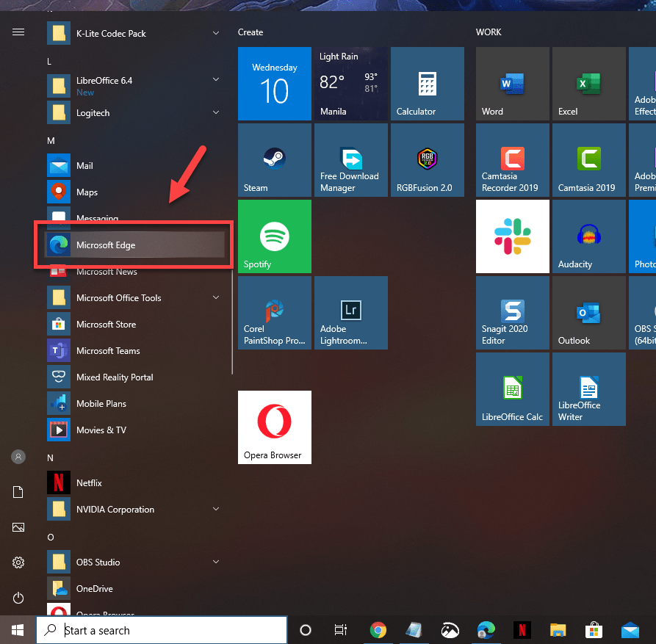The height and width of the screenshot is (644, 656).
Task: Open Cortana circle on the taskbar
Action: point(306,630)
